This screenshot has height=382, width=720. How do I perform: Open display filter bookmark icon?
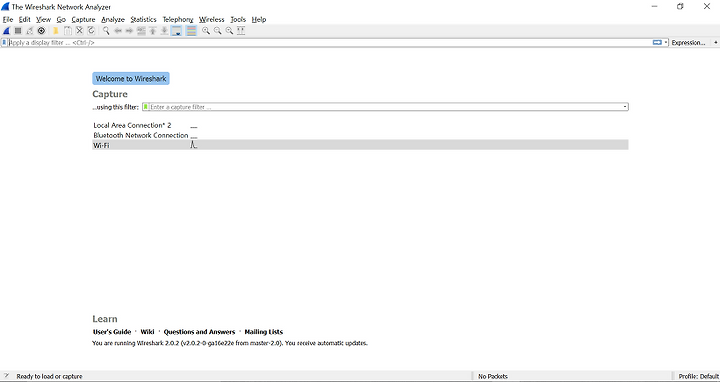(x=4, y=42)
